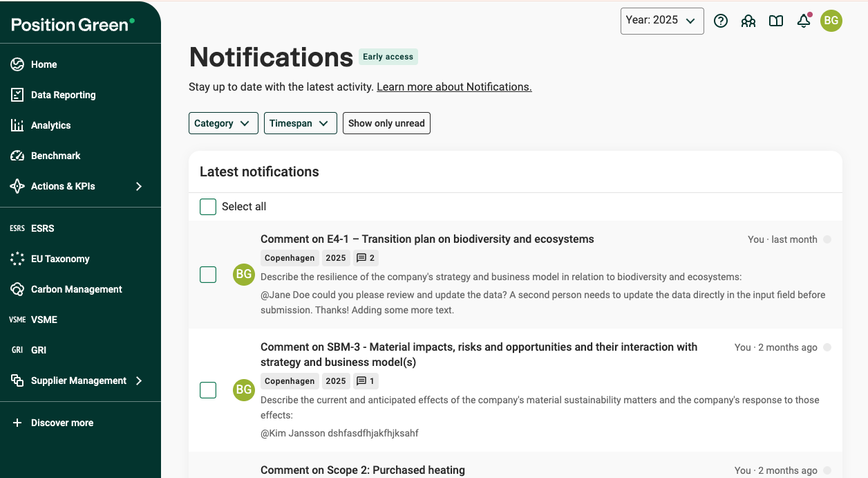
Task: Open the Category filter dropdown
Action: click(x=223, y=123)
